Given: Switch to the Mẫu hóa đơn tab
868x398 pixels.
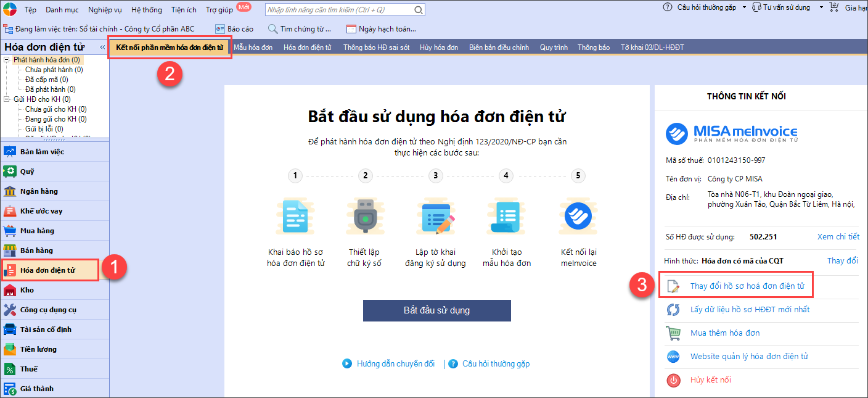Looking at the screenshot, I should 253,48.
